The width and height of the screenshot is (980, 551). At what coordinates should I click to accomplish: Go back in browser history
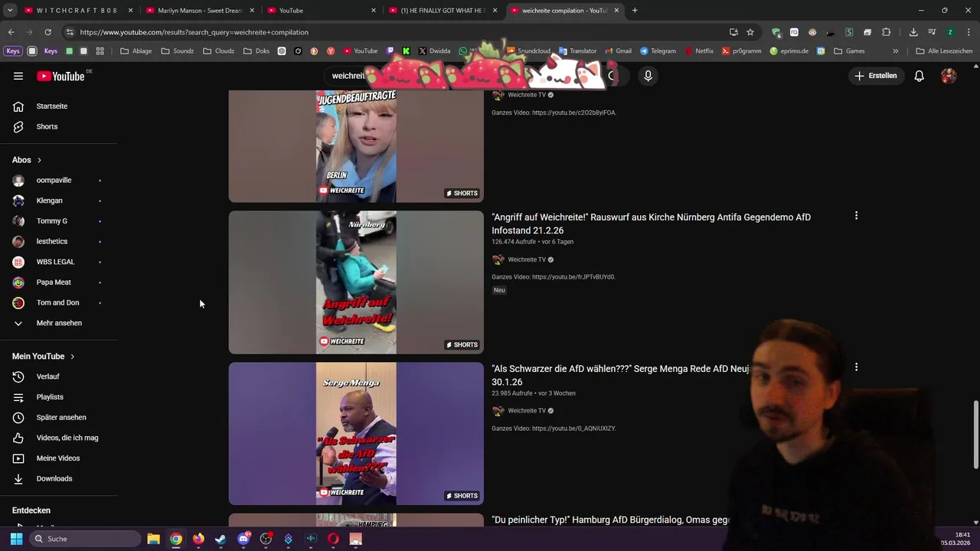11,32
